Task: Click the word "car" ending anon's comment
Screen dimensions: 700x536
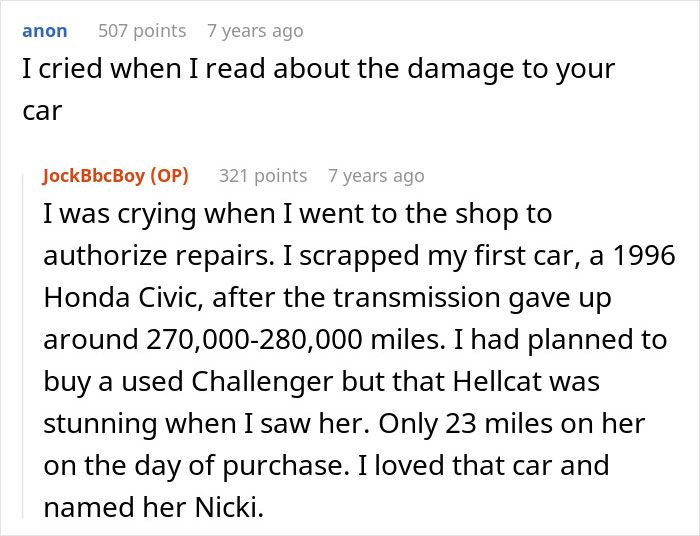Action: [x=43, y=110]
